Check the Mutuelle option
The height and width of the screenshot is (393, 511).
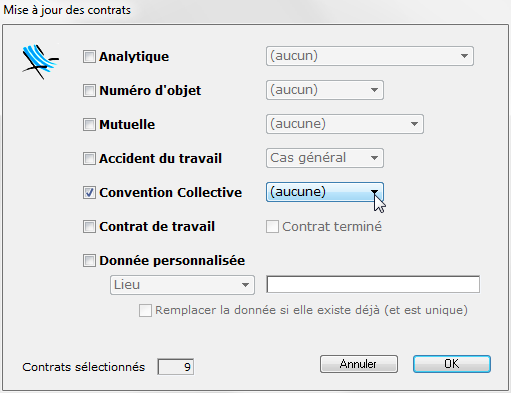click(x=89, y=124)
